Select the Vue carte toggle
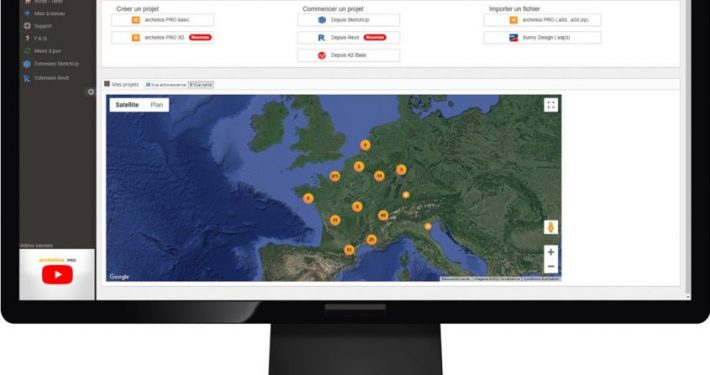This screenshot has height=375, width=710. (x=201, y=85)
